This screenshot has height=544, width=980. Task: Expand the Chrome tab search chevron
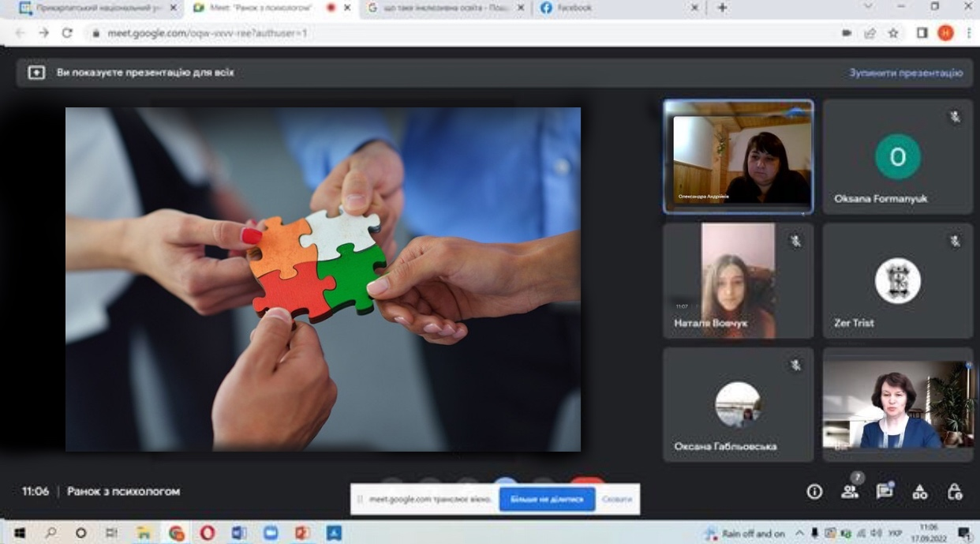point(868,7)
